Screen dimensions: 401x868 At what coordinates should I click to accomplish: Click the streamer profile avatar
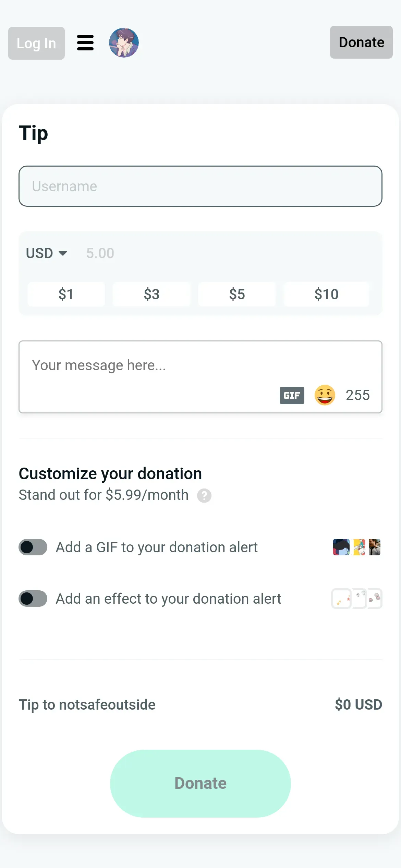click(x=124, y=43)
